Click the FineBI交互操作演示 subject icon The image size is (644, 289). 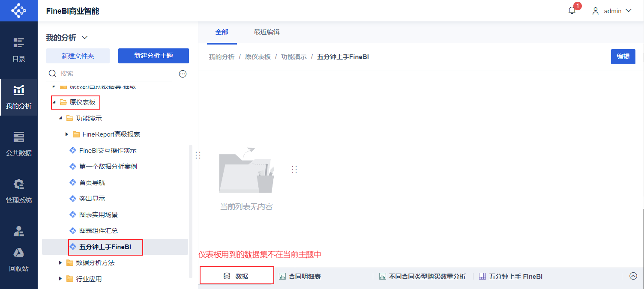coord(73,150)
